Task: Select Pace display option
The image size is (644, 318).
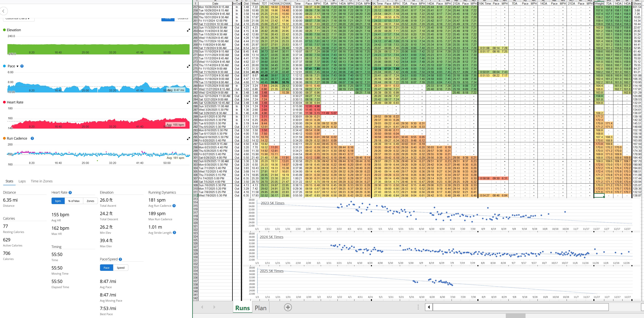Action: pos(106,268)
